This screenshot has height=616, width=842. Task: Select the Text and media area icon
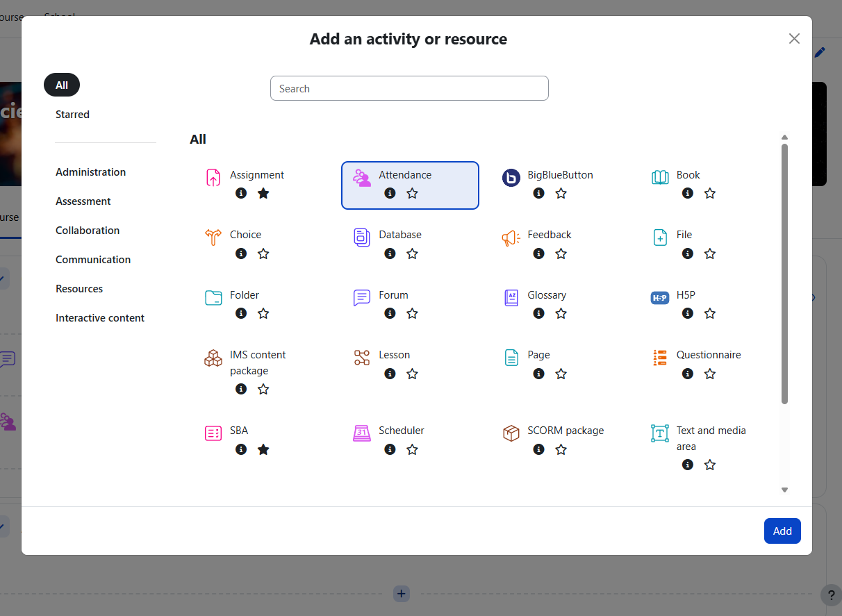[660, 433]
